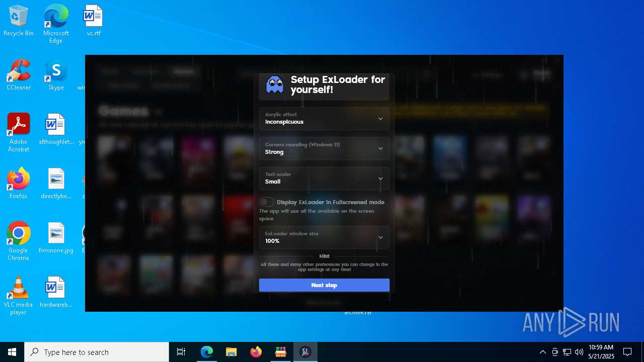Open the notification center icon
This screenshot has width=644, height=362.
click(x=627, y=352)
